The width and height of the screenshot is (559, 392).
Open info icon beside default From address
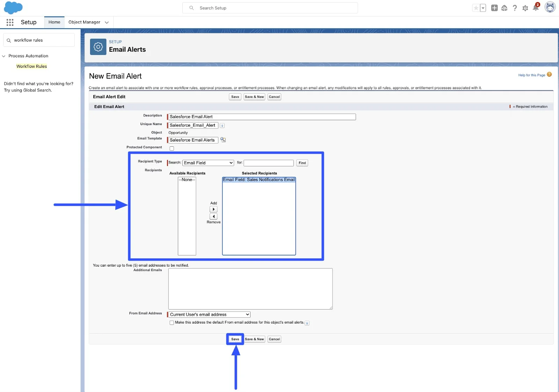pyautogui.click(x=307, y=323)
